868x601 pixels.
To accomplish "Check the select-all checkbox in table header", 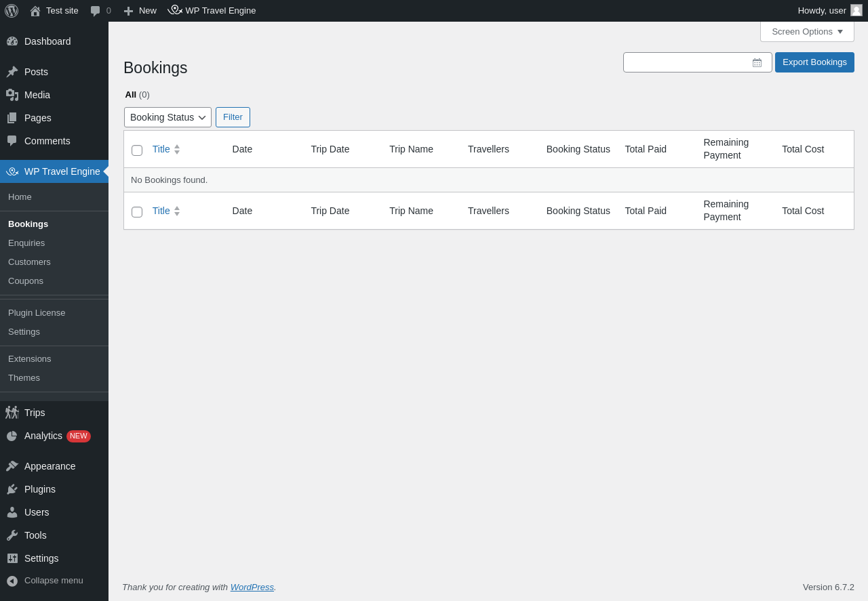I will click(x=137, y=150).
